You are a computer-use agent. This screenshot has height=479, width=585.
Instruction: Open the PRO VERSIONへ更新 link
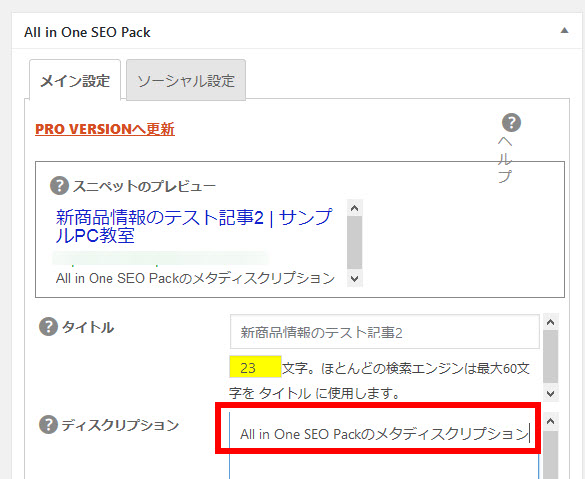(x=105, y=129)
